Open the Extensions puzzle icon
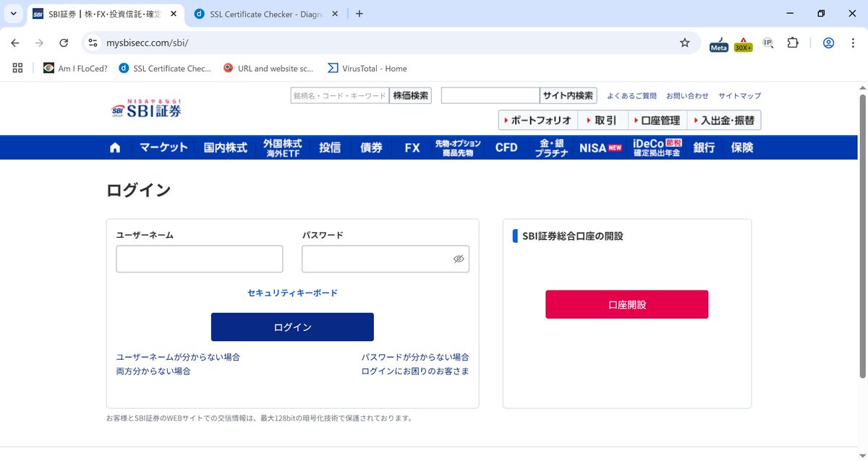868x461 pixels. (x=793, y=43)
